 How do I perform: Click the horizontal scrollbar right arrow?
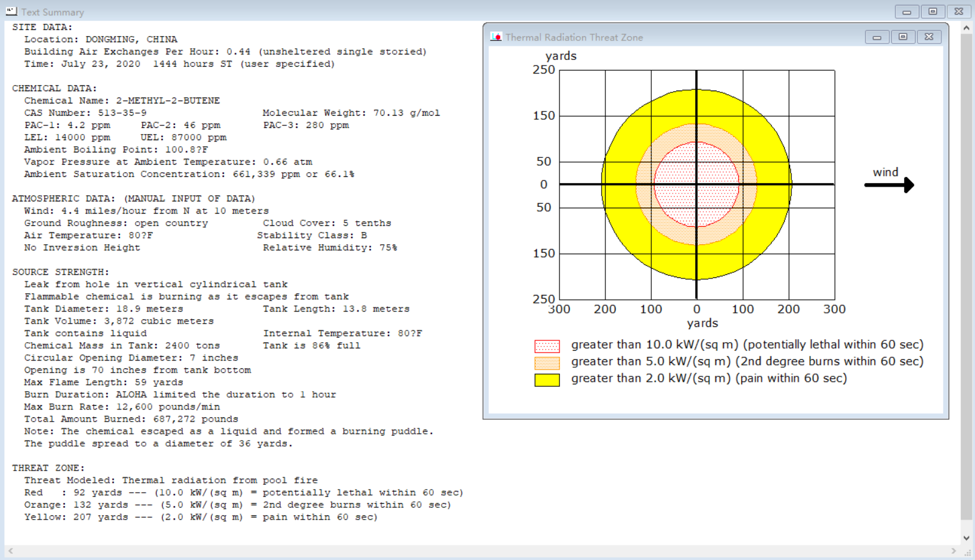click(954, 551)
